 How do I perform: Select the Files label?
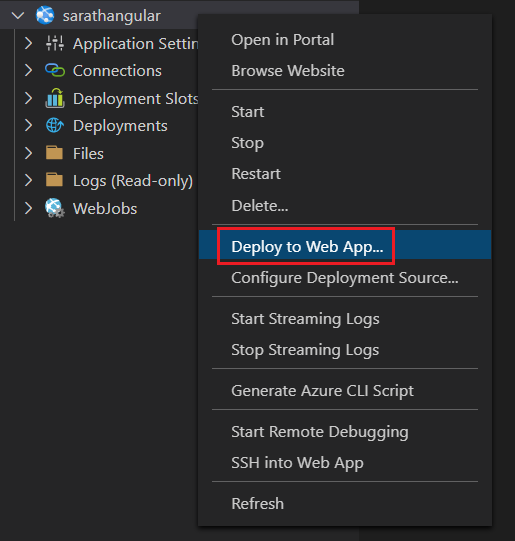(88, 153)
